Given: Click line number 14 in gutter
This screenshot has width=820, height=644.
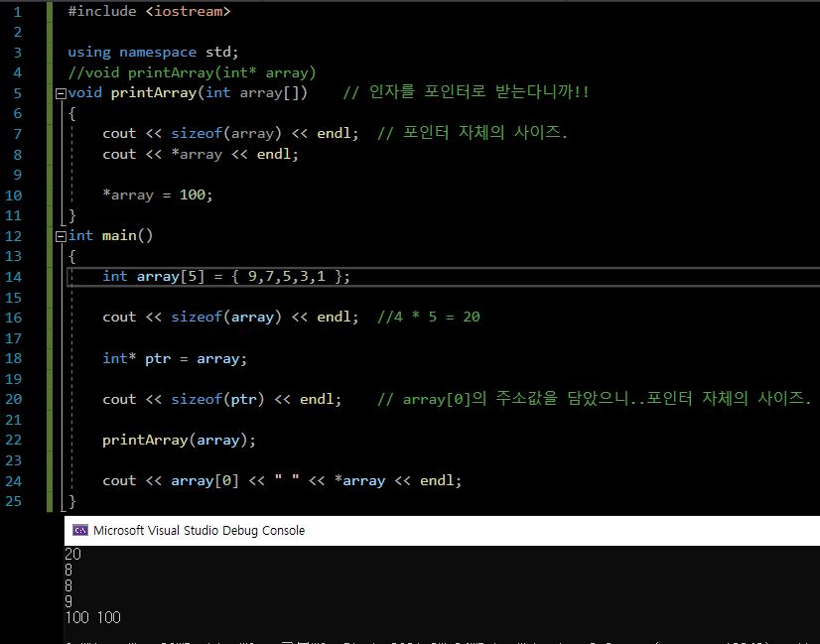Looking at the screenshot, I should point(14,277).
